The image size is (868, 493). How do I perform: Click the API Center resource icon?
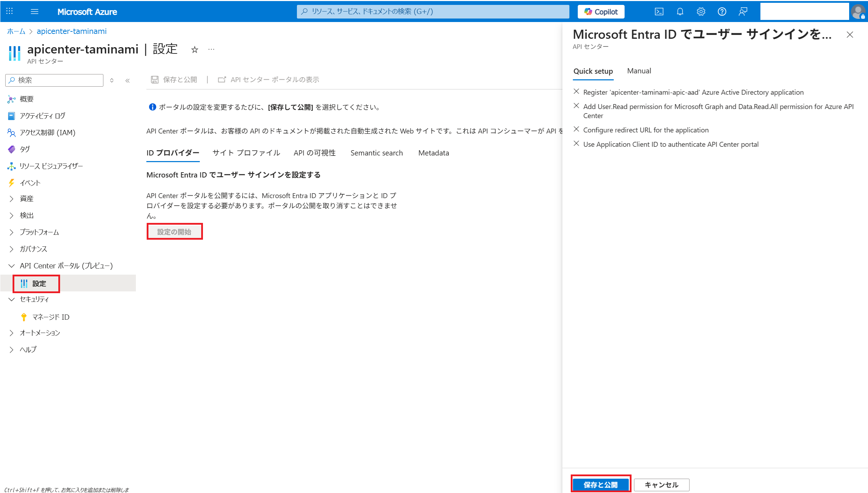pyautogui.click(x=14, y=53)
